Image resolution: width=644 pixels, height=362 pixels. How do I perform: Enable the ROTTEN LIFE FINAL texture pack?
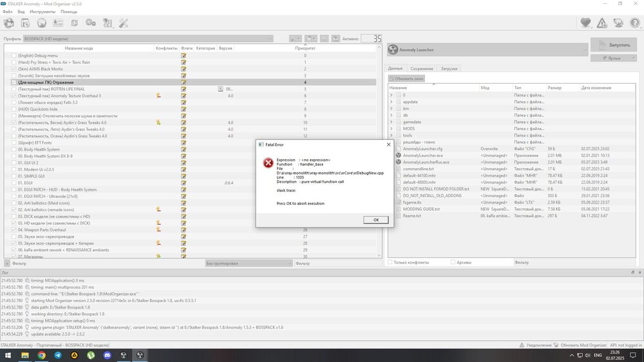tap(14, 89)
